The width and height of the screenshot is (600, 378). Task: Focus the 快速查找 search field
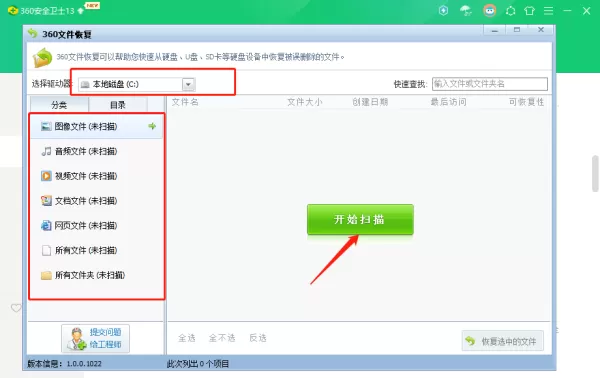tap(490, 84)
